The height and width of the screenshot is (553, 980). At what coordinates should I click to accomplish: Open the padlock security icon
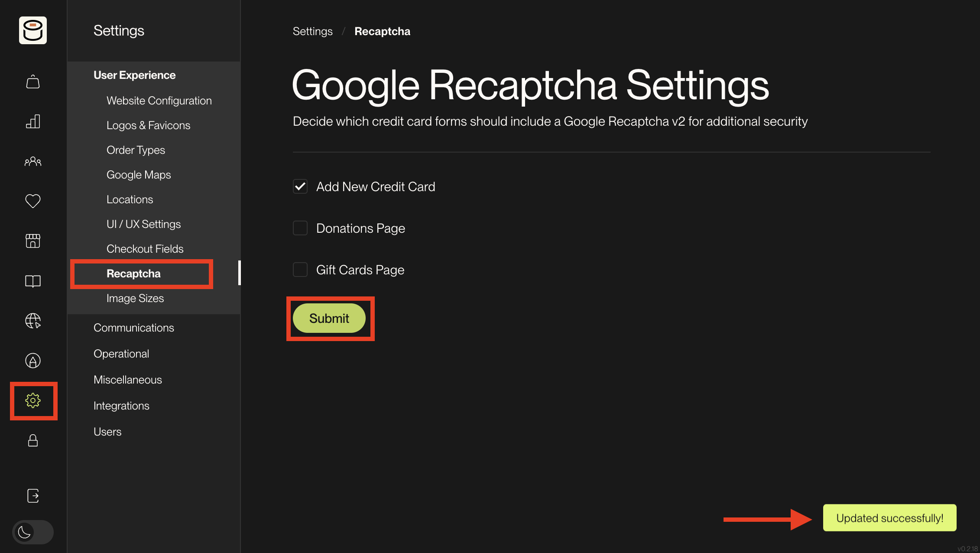pos(33,440)
